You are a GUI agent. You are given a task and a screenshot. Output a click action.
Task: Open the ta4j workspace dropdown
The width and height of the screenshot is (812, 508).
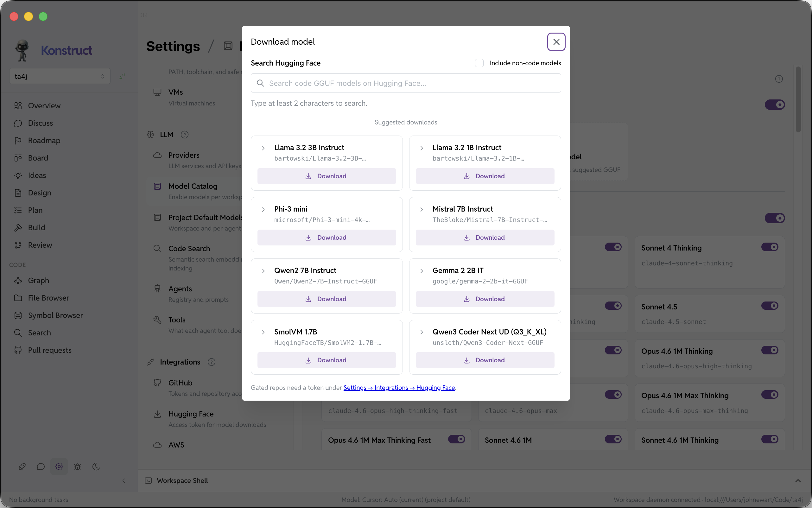(60, 76)
